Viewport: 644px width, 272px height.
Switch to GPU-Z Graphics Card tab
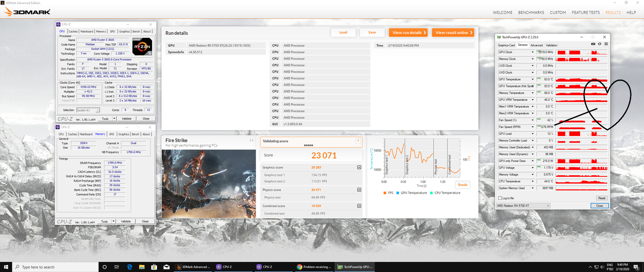coord(506,45)
